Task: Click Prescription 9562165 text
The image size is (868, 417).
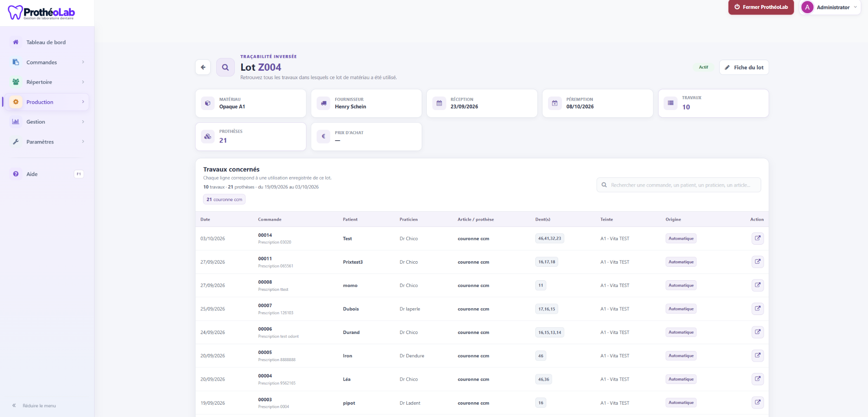Action: [x=277, y=383]
